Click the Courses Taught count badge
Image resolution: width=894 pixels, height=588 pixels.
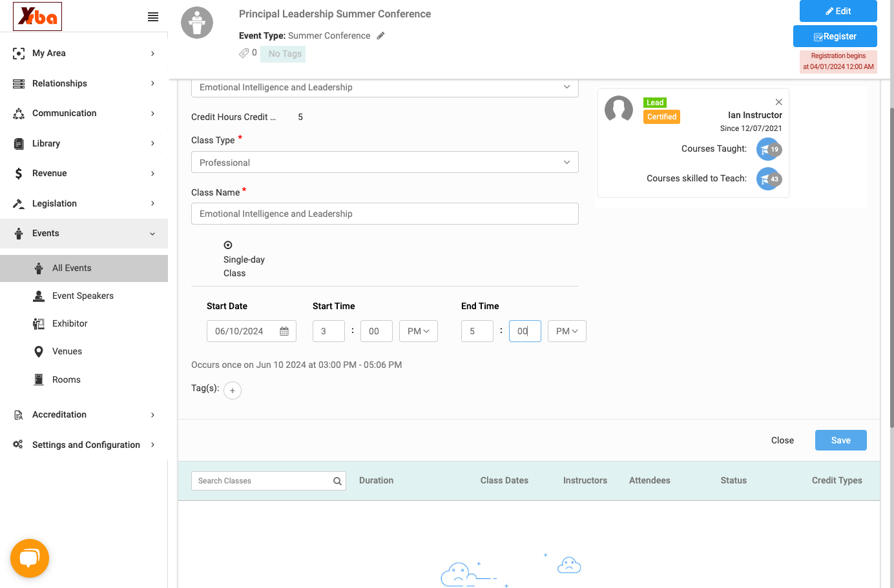coord(769,149)
